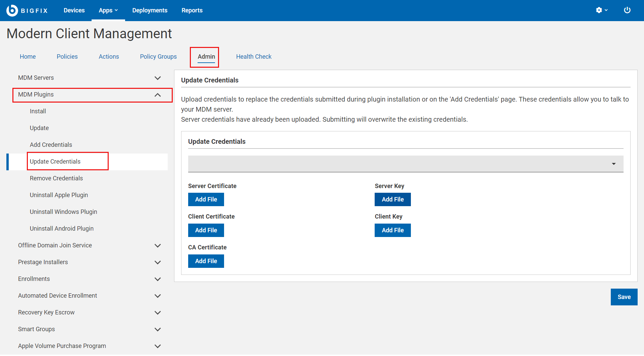The height and width of the screenshot is (356, 644).
Task: Expand Offline Domain Join Service
Action: tap(157, 245)
